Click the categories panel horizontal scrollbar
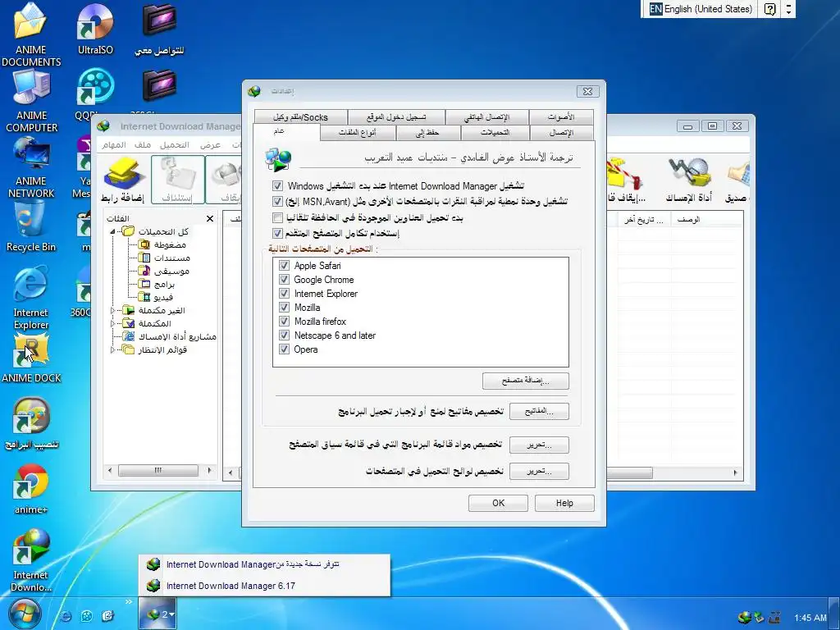 point(159,471)
